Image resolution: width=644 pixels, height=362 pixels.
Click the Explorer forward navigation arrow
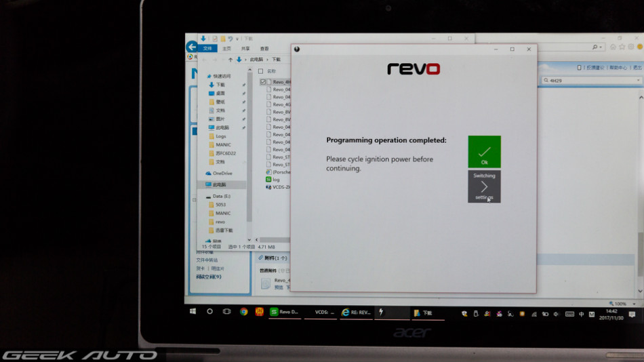point(214,60)
